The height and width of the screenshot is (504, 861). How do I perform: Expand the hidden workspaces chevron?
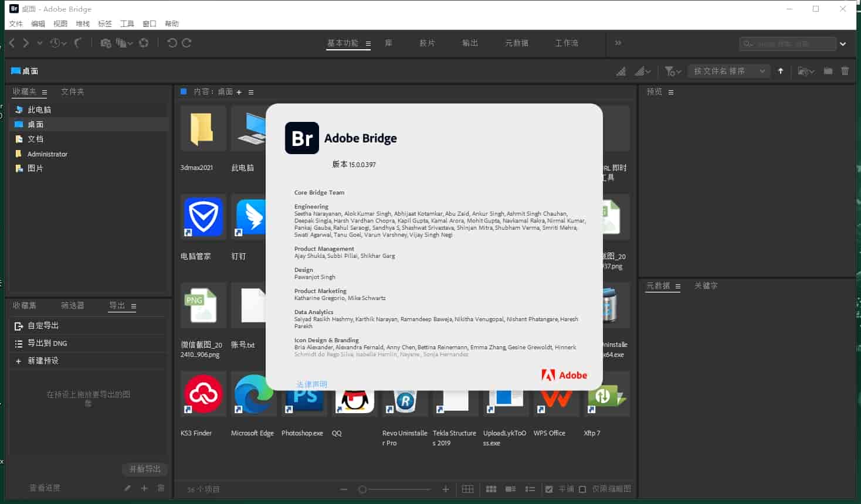click(618, 43)
